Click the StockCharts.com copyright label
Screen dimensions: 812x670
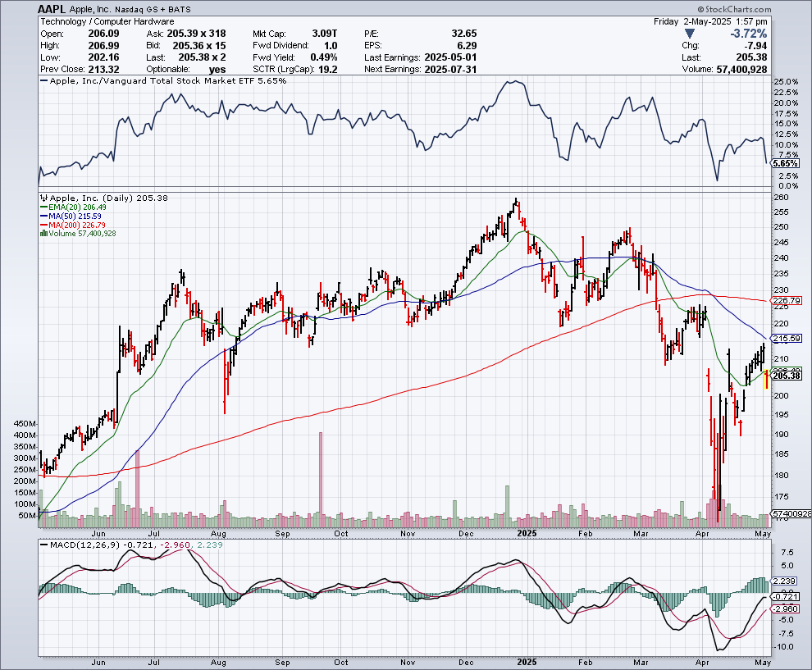(x=734, y=9)
